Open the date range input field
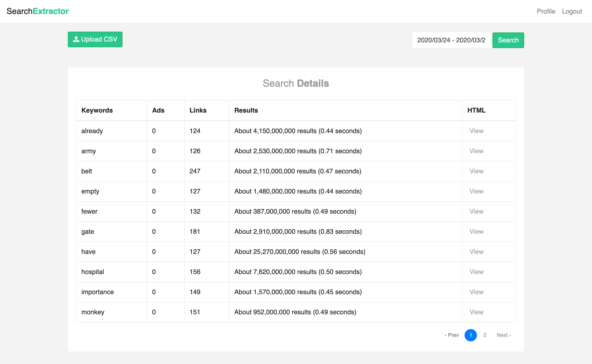The image size is (592, 364). [451, 40]
